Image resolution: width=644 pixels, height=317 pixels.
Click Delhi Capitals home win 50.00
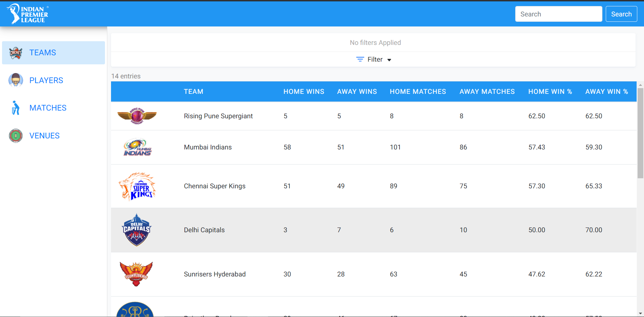coord(537,230)
